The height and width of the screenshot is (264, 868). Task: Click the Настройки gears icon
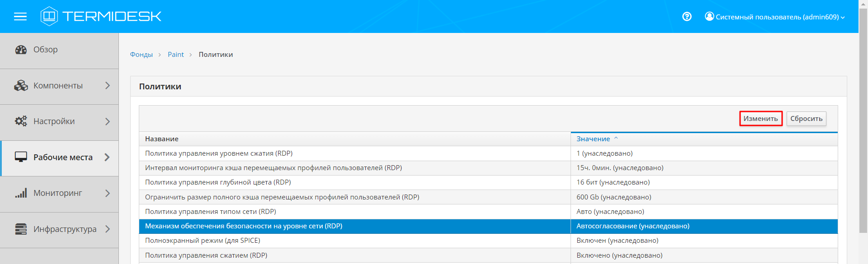(21, 121)
